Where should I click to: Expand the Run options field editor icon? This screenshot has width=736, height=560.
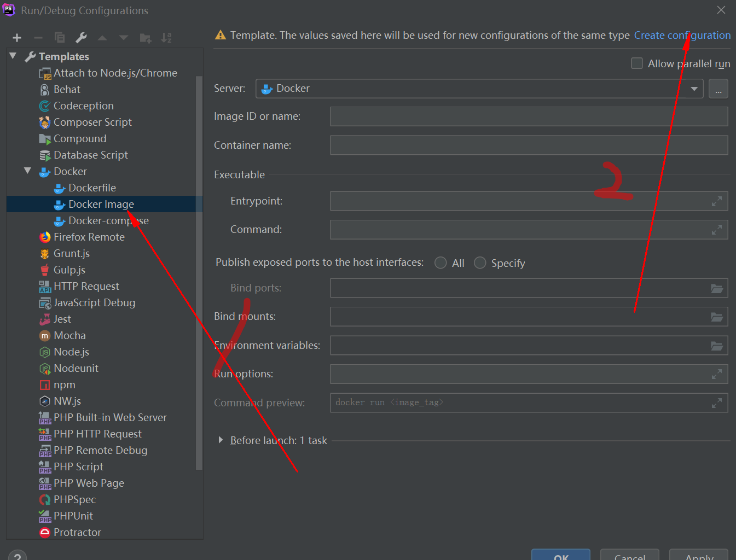point(717,374)
